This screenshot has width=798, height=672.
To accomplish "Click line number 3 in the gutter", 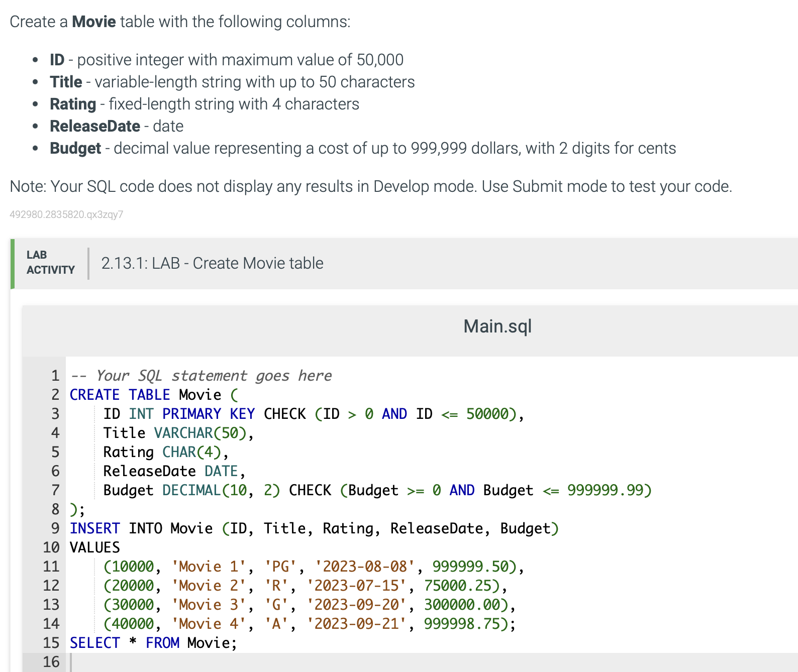I will tap(55, 414).
